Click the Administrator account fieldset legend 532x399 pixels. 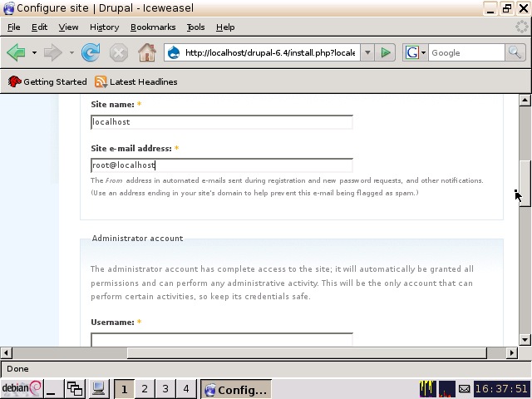click(137, 239)
